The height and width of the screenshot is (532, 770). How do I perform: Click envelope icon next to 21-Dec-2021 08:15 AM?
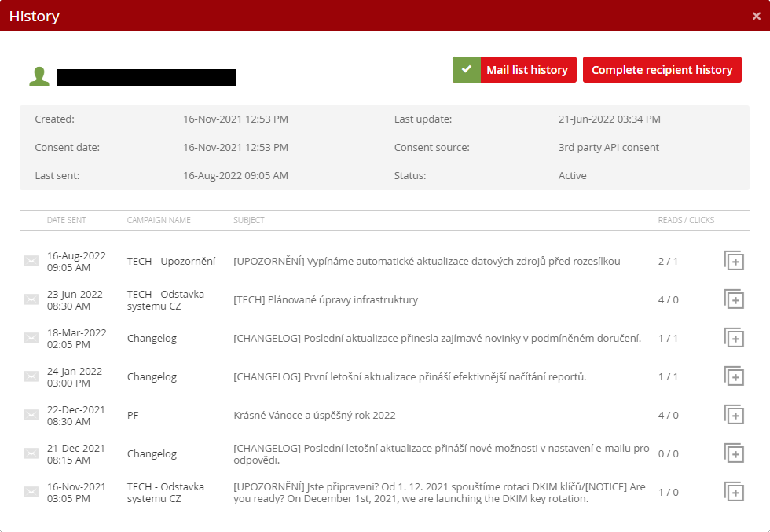click(x=31, y=453)
